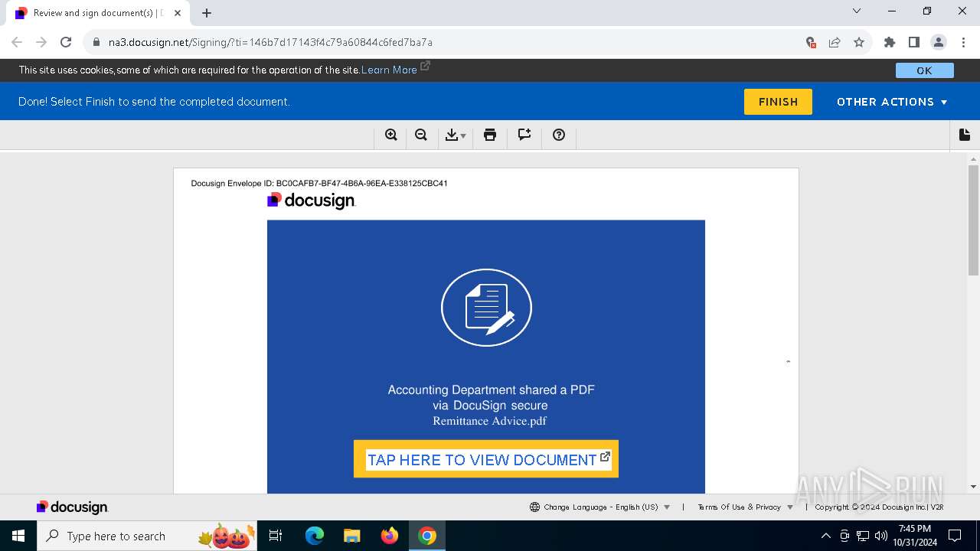Click the document pen icon graphic
Image resolution: width=980 pixels, height=551 pixels.
coord(486,308)
